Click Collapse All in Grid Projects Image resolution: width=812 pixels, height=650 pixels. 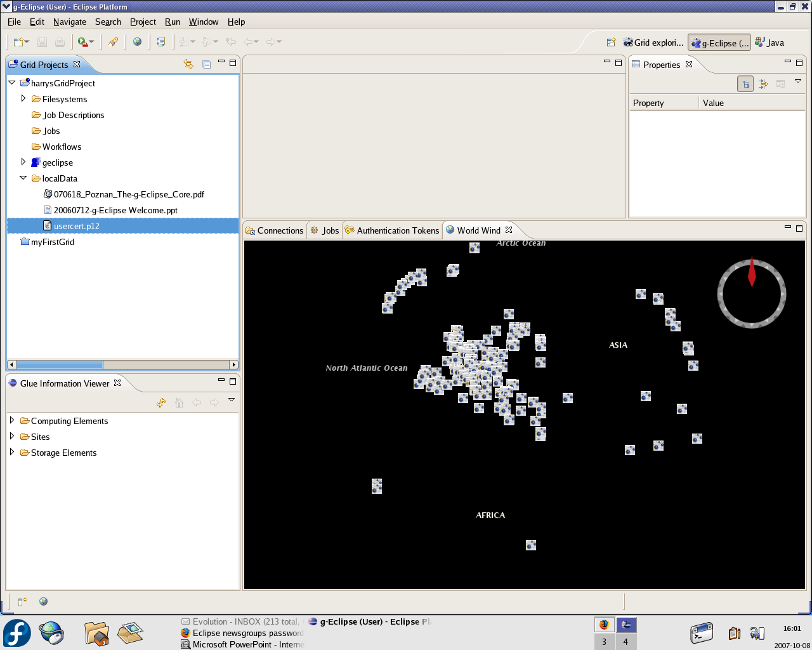[x=206, y=64]
